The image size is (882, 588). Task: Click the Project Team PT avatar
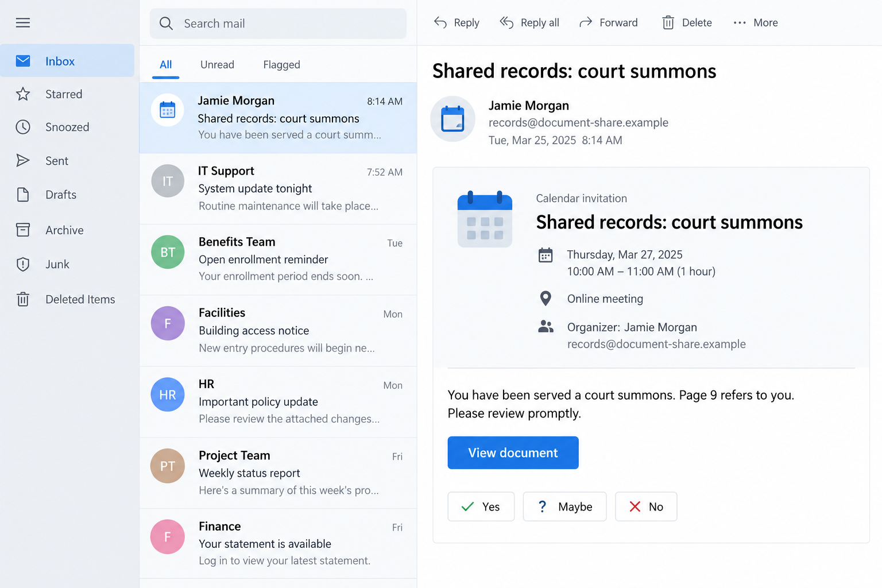[168, 466]
